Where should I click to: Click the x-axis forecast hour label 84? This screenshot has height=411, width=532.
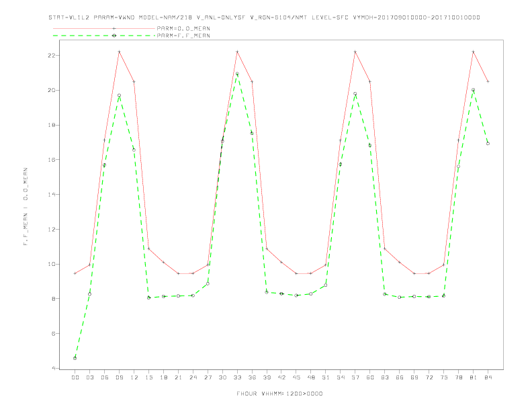point(488,377)
